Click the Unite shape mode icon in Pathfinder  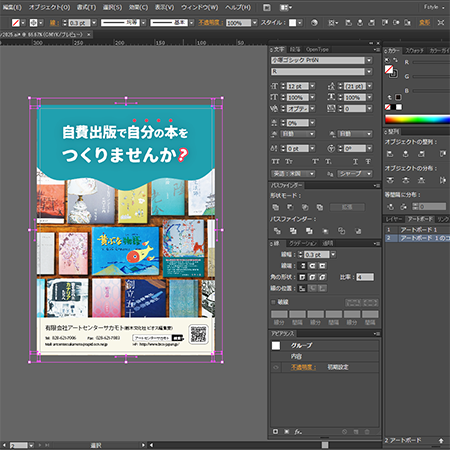click(x=276, y=207)
